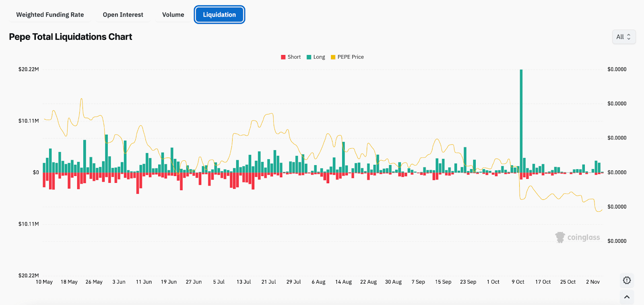
Task: Click the alert badge icon at bottom right
Action: (x=627, y=280)
